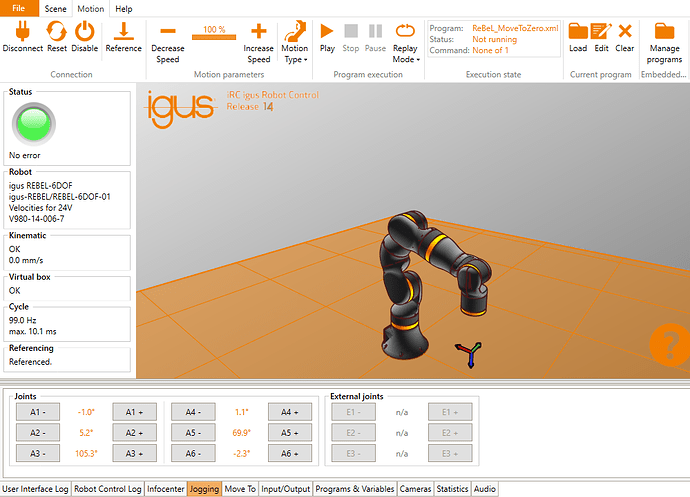Click the Reference download-arrow icon
Screen dimensions: 690x497
coord(124,31)
